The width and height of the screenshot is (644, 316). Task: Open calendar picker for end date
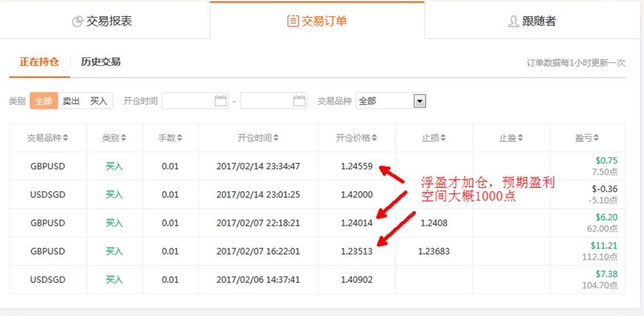(x=299, y=101)
